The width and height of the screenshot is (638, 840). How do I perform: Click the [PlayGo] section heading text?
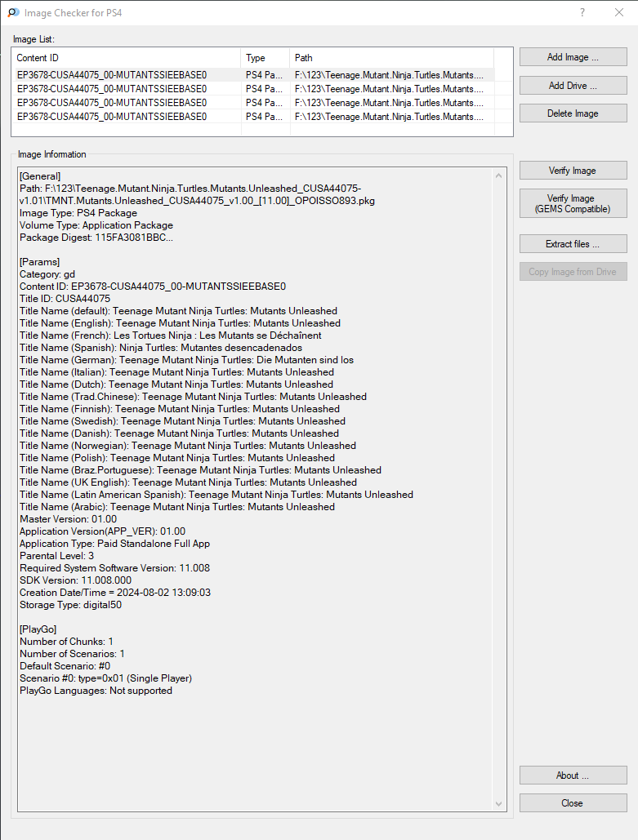point(38,629)
